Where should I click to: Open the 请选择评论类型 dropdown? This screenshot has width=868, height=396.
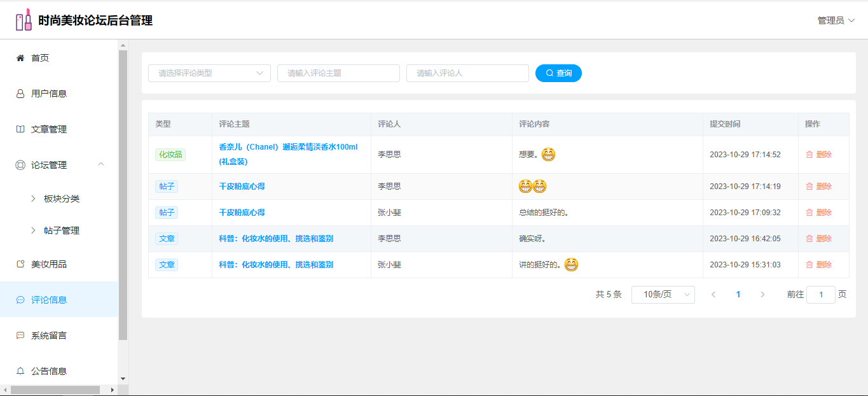coord(209,73)
